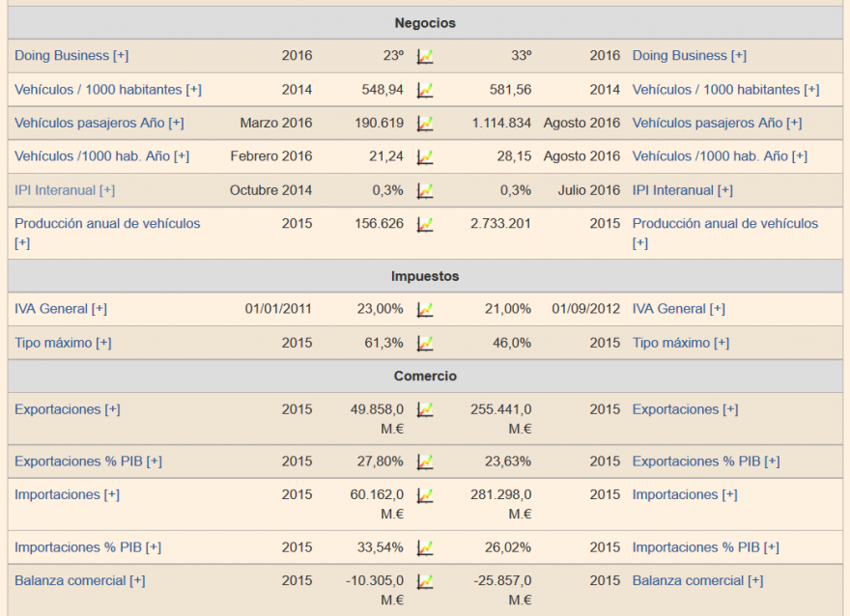Open right Exportaciones [+] link
Image resolution: width=850 pixels, height=616 pixels.
pyautogui.click(x=685, y=409)
